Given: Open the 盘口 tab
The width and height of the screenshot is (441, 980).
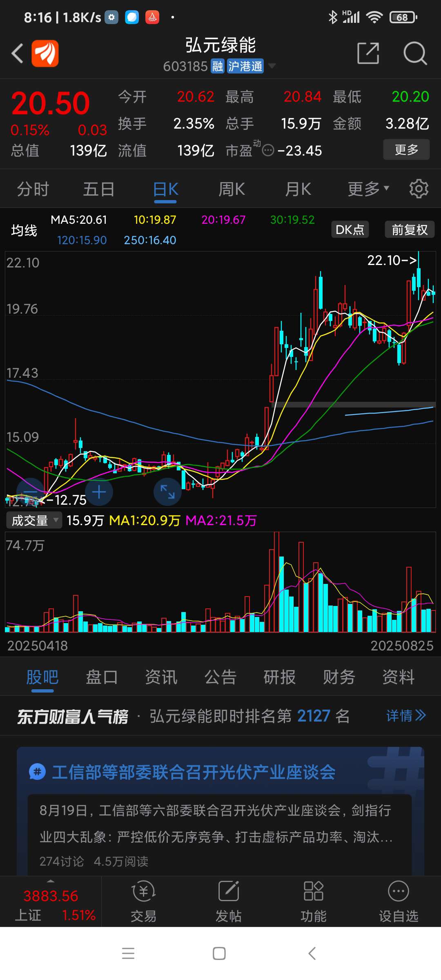Looking at the screenshot, I should click(102, 677).
